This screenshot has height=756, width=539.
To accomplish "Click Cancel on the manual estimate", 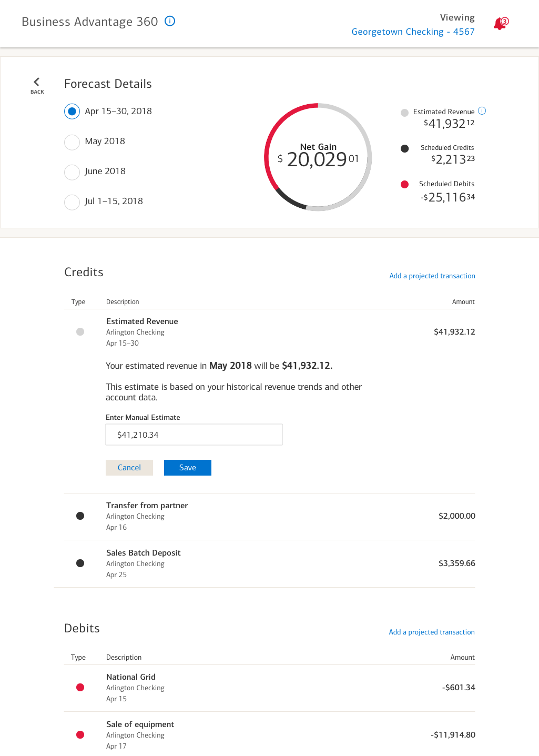I will 129,468.
